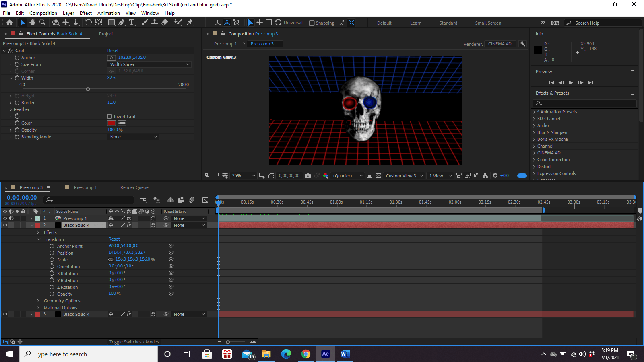The height and width of the screenshot is (362, 644).
Task: Select the Puppet Pin tool
Action: tap(190, 23)
